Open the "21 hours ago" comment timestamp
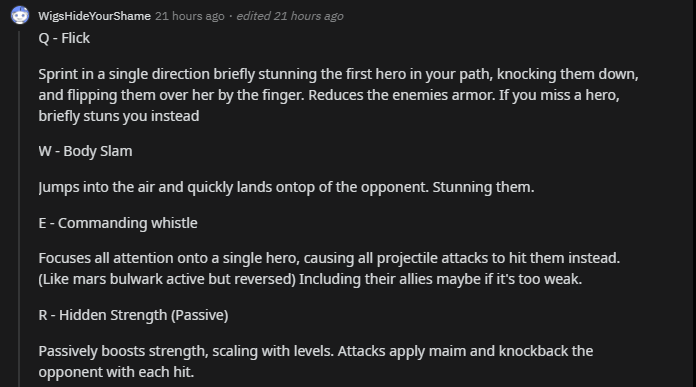The image size is (696, 387). tap(190, 16)
